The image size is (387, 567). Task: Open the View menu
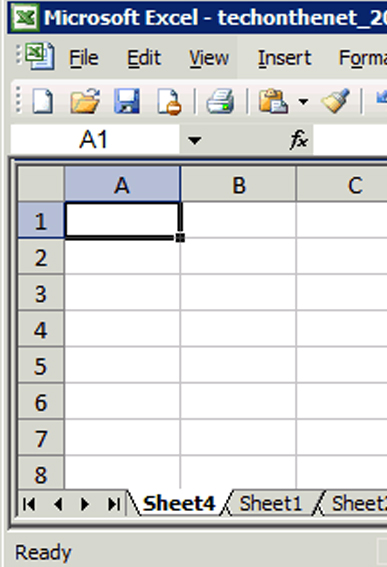[x=209, y=58]
